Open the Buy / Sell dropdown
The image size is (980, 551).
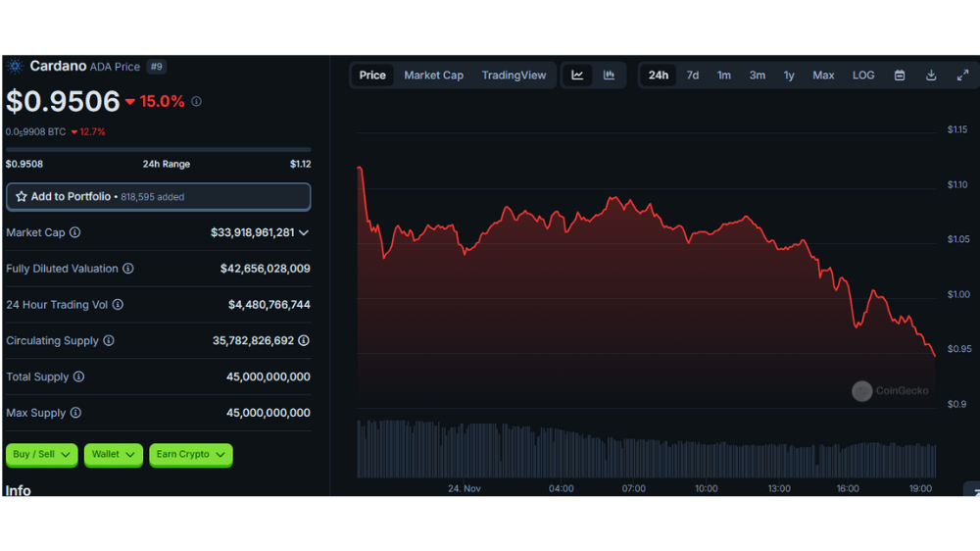point(42,455)
